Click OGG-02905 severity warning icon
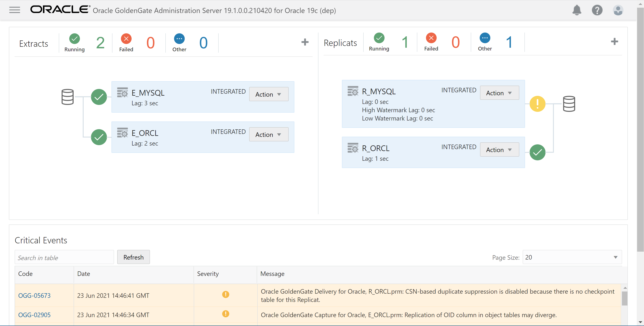The width and height of the screenshot is (644, 326). coord(226,314)
